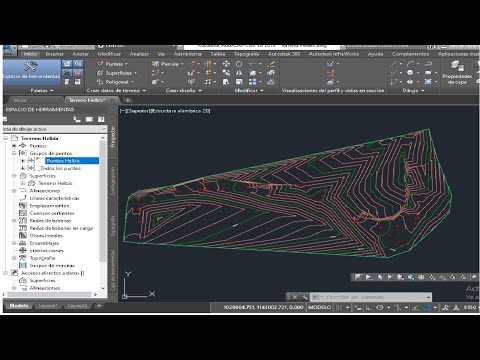480x360 pixels.
Task: Open the Vista de dibujo activo dropdown
Action: point(103,129)
